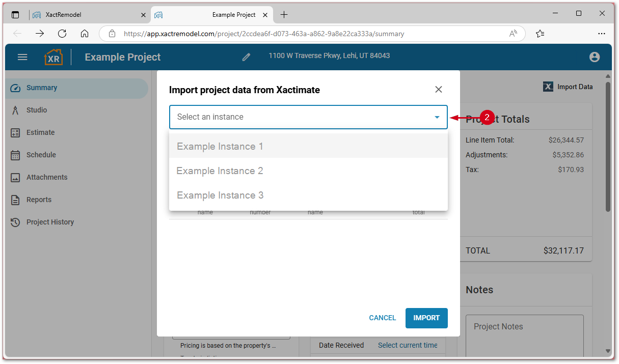Click the $32,117.17 total amount
The height and width of the screenshot is (364, 619).
pyautogui.click(x=563, y=250)
